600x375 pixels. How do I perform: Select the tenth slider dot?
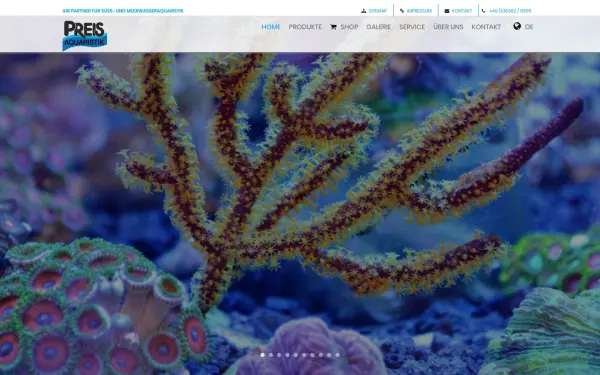click(x=338, y=355)
